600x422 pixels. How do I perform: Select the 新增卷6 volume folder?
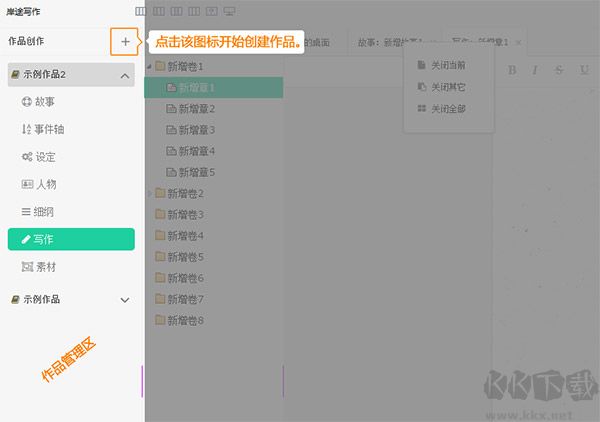tap(179, 278)
